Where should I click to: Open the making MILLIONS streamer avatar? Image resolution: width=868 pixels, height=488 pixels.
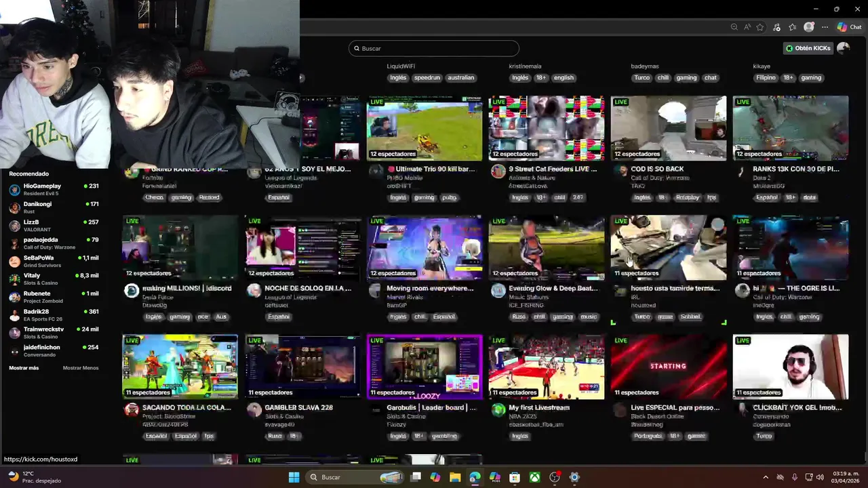tap(132, 291)
